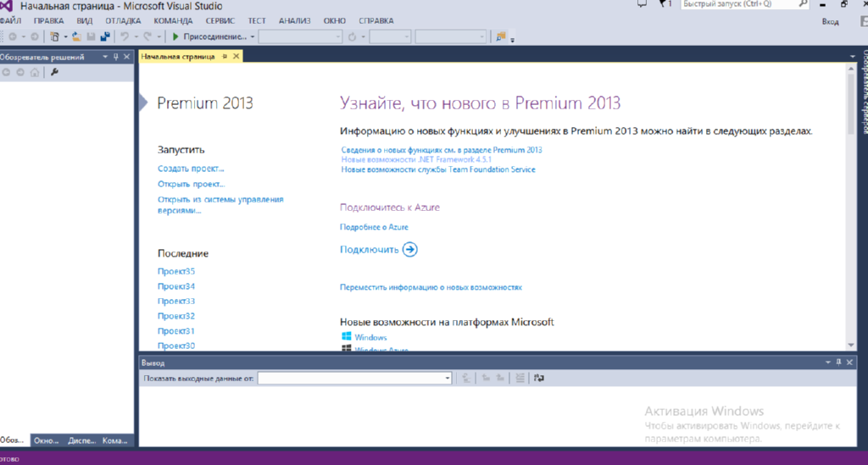Click Solution Explorer Back icon

tap(6, 73)
